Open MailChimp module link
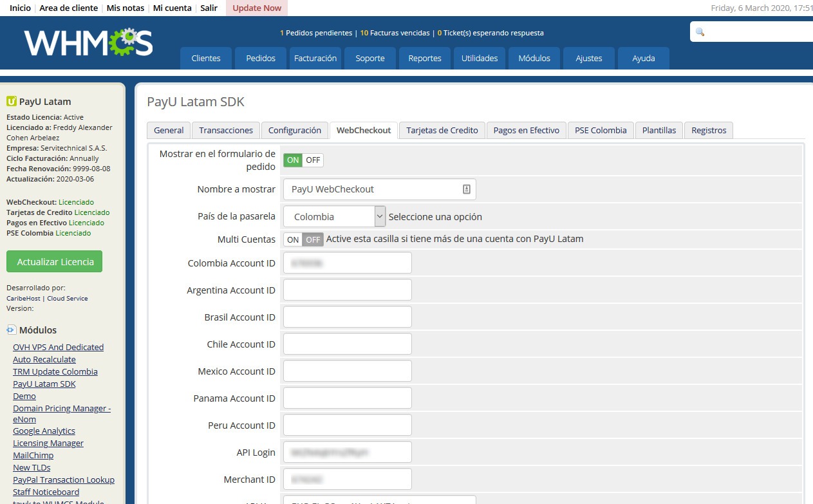Image resolution: width=813 pixels, height=504 pixels. pyautogui.click(x=33, y=455)
